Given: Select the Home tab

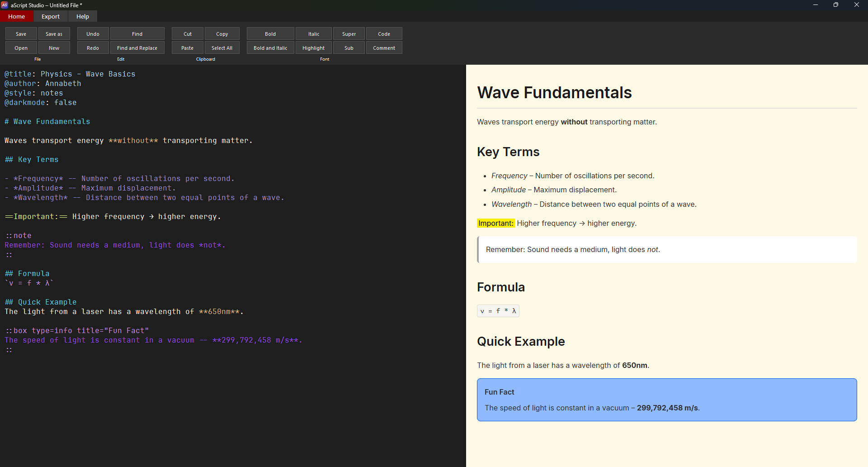Looking at the screenshot, I should click(17, 17).
